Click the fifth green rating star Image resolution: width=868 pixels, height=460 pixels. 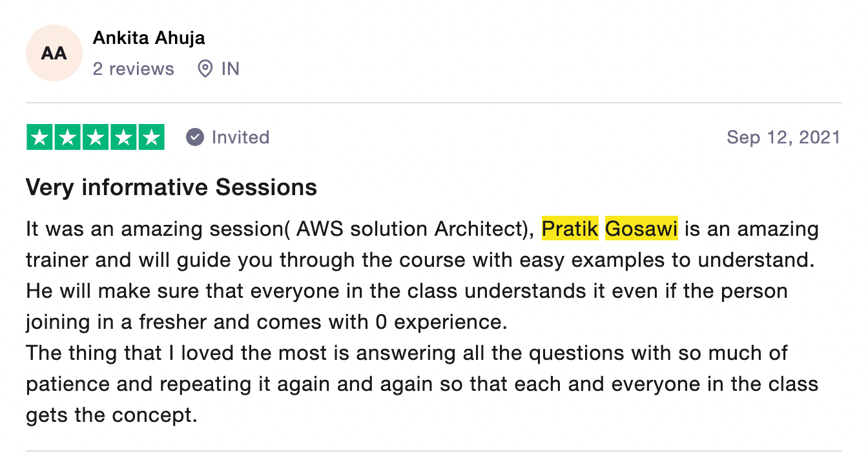[x=151, y=137]
